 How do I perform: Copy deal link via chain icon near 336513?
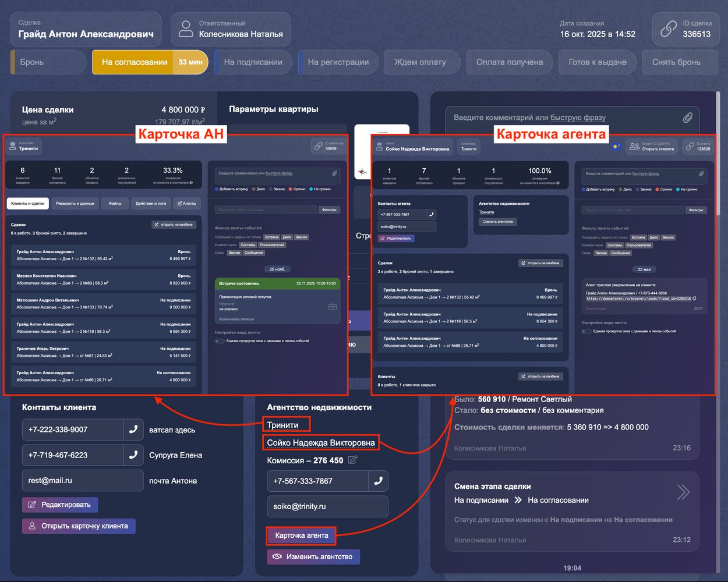point(669,29)
